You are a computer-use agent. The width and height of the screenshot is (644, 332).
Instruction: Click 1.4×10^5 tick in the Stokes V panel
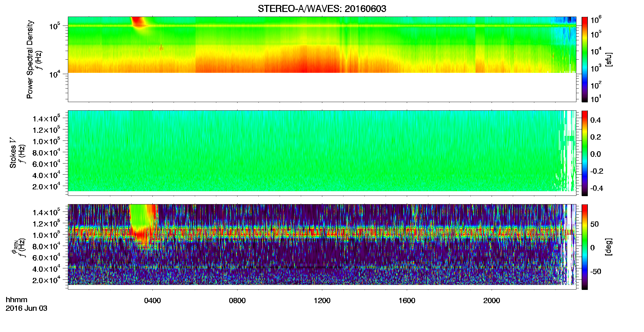tap(46, 118)
